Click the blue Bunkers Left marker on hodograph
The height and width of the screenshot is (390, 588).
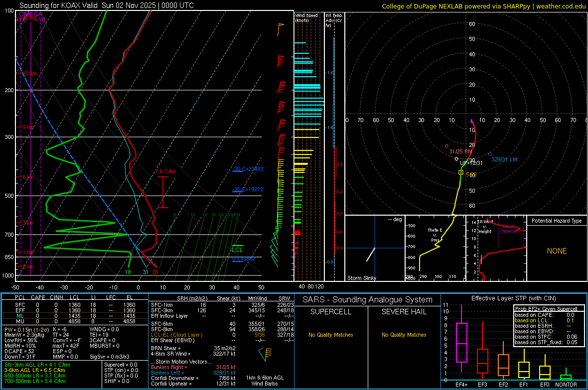(490, 154)
